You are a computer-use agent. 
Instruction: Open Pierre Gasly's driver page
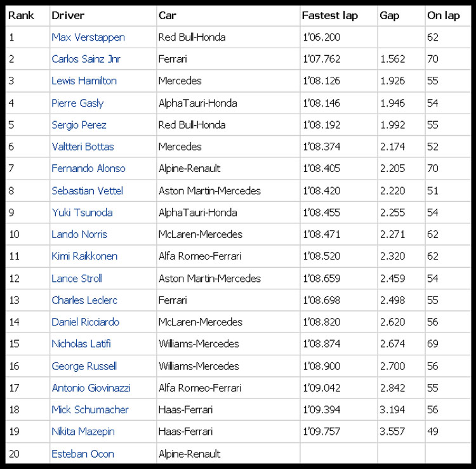77,103
